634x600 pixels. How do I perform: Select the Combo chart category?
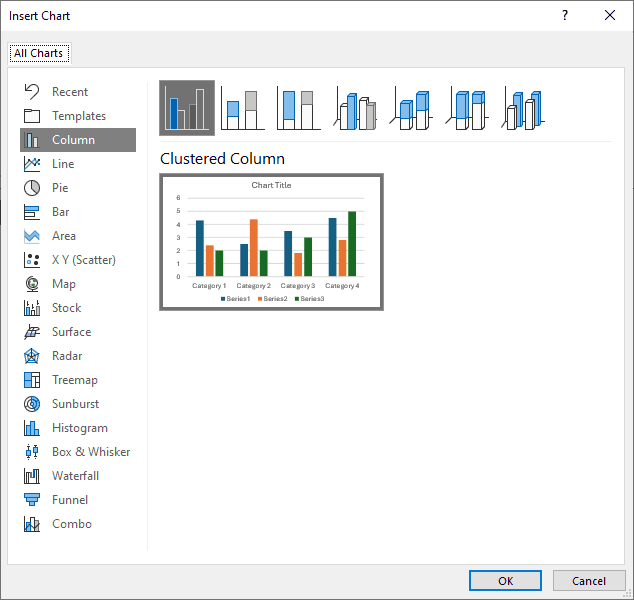click(x=71, y=524)
